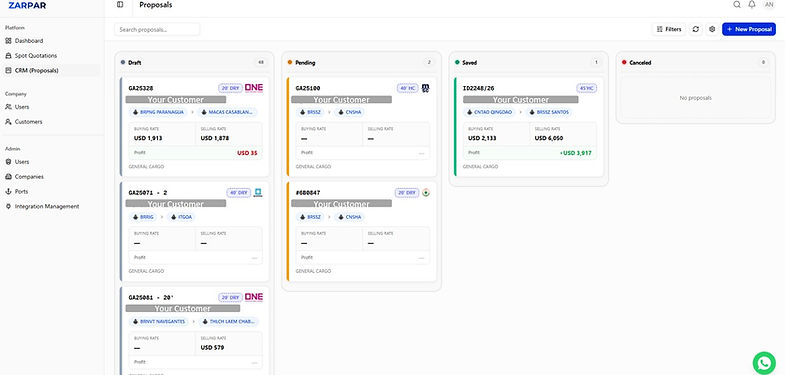This screenshot has height=375, width=785.
Task: Click selling rate USD 6,050
Action: pos(549,138)
